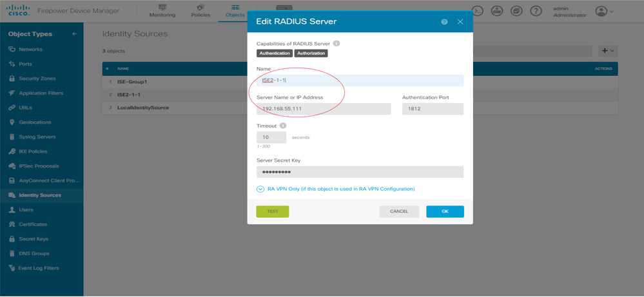
Task: Click the Authentication capability tag
Action: click(x=275, y=53)
